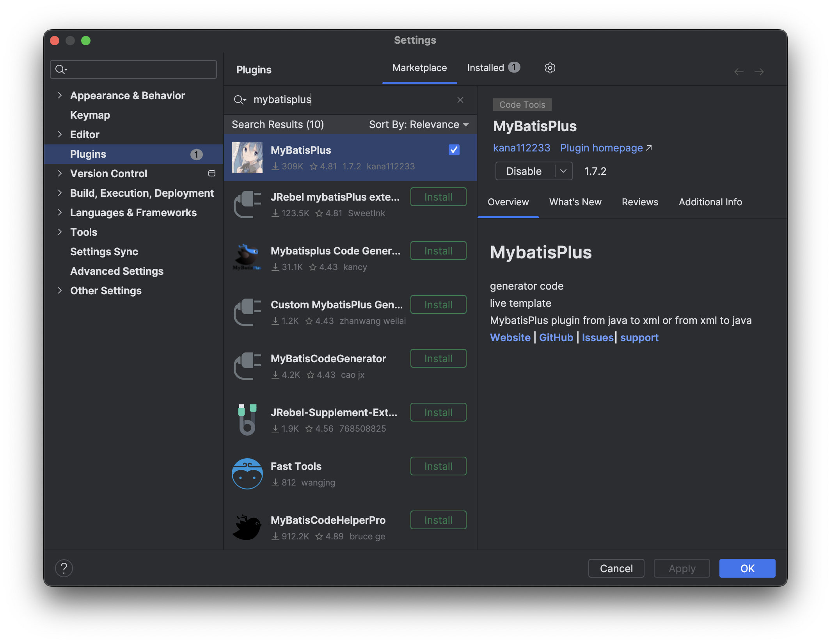Expand the Version Control section
The width and height of the screenshot is (831, 644).
[x=60, y=173]
